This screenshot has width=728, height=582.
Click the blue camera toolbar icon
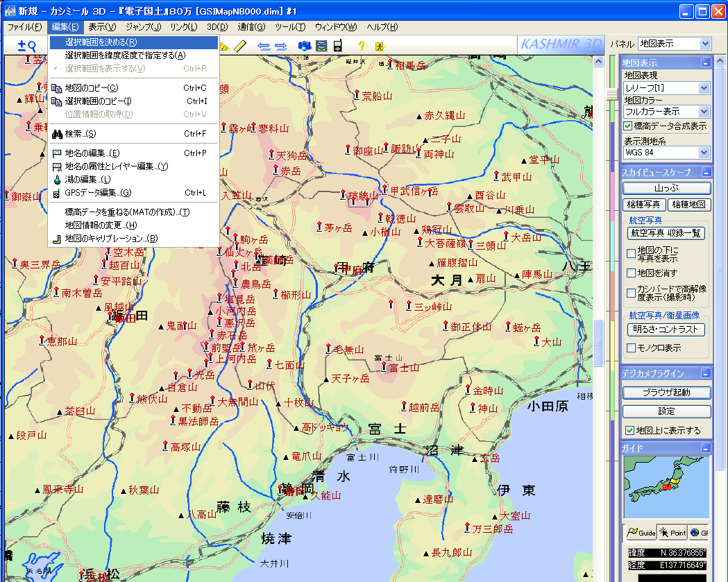[x=305, y=46]
